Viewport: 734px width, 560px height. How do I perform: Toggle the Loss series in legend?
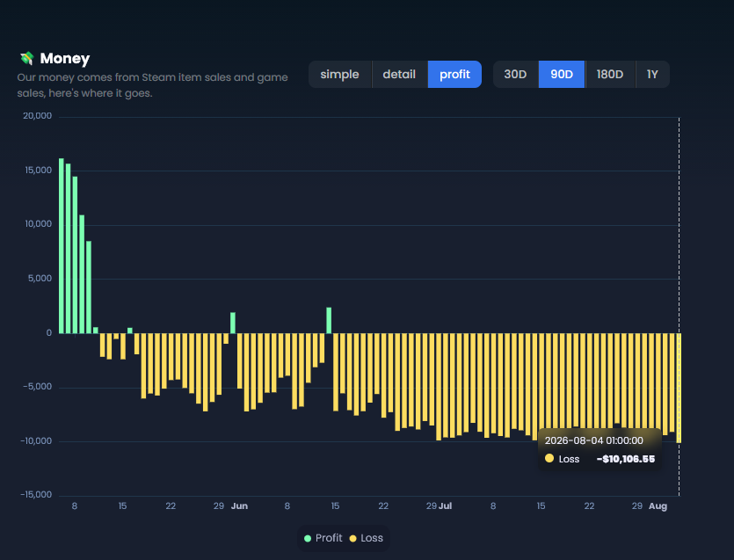pos(367,538)
